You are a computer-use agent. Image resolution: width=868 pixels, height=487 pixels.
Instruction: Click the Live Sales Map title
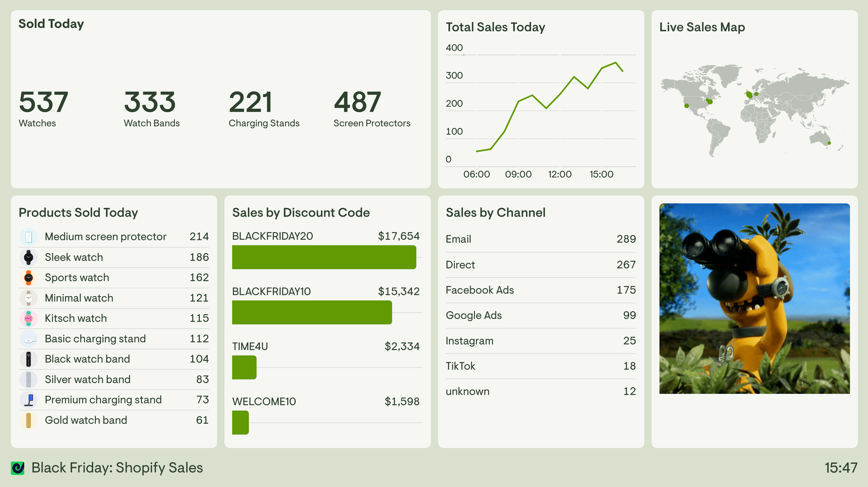pos(702,27)
